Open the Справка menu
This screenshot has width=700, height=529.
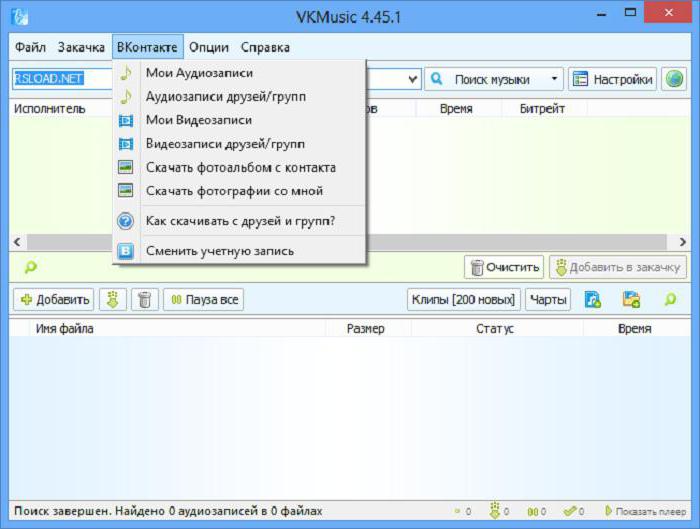pyautogui.click(x=265, y=47)
